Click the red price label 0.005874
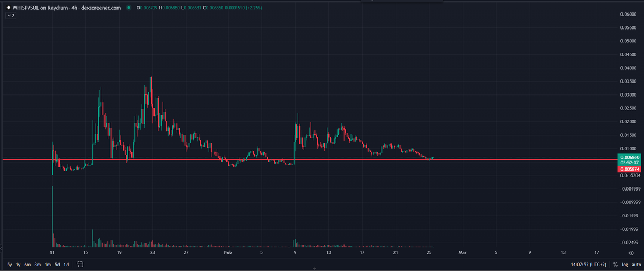Viewport: 644px width, 271px height. (628, 169)
